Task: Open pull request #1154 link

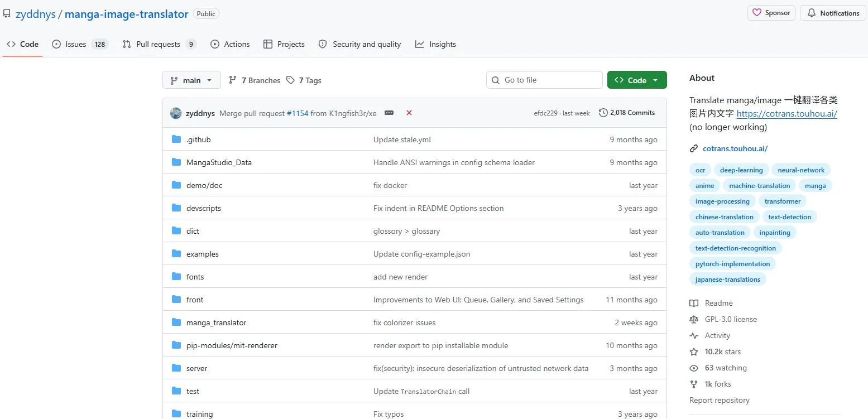Action: tap(298, 113)
